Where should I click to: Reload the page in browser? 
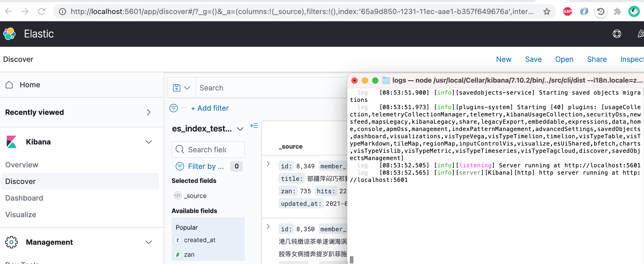tap(42, 11)
